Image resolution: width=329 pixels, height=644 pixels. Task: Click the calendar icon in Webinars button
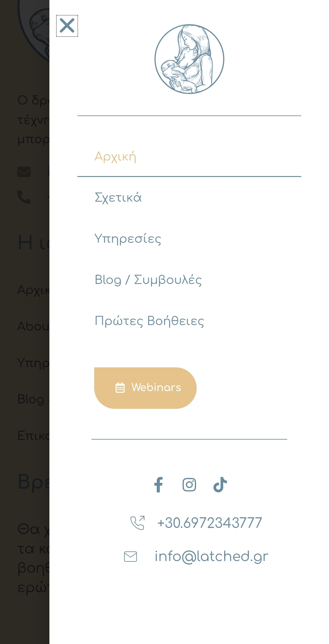pos(120,388)
